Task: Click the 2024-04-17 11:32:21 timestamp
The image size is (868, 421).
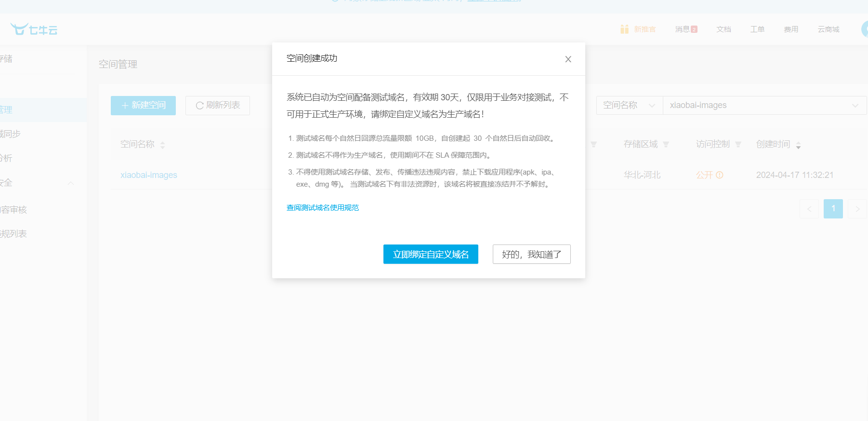Action: [795, 175]
